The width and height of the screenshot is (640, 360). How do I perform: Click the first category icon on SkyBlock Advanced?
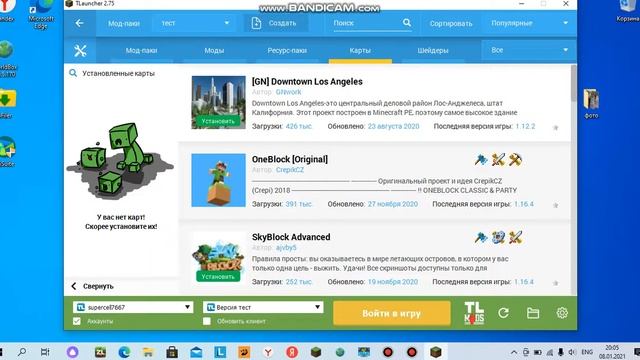(x=481, y=237)
